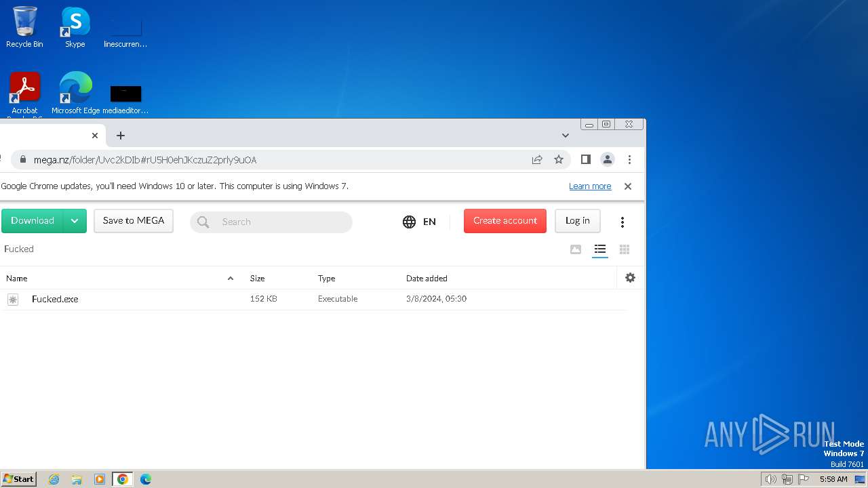868x488 pixels.
Task: Toggle Chrome side panel
Action: click(586, 160)
